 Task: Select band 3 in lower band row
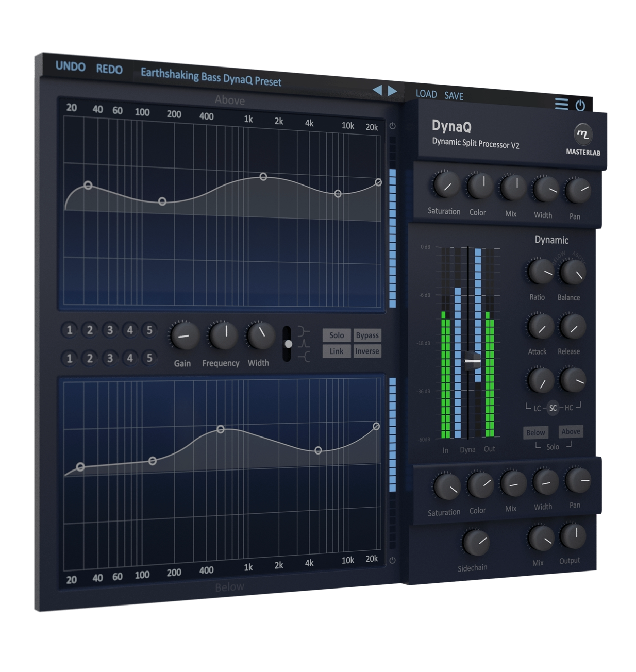click(x=110, y=358)
